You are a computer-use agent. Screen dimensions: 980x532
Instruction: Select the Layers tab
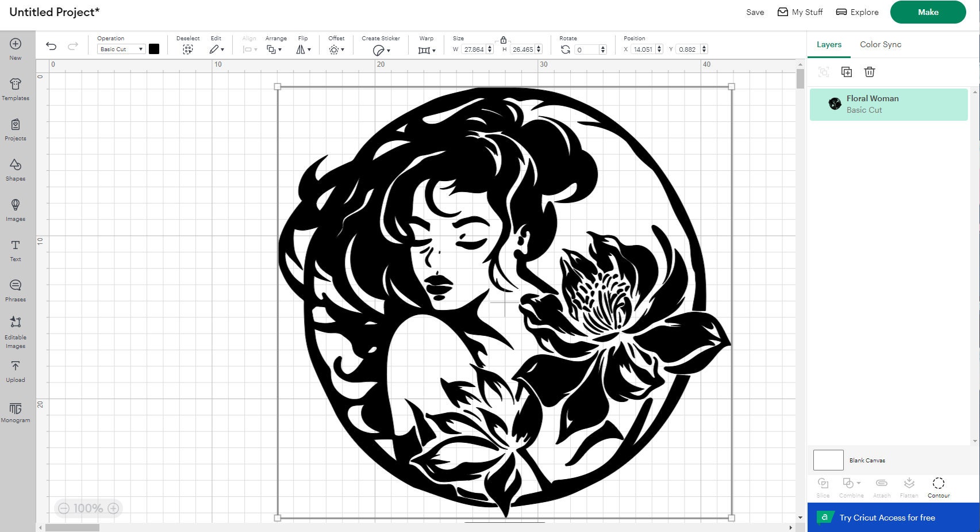click(828, 44)
